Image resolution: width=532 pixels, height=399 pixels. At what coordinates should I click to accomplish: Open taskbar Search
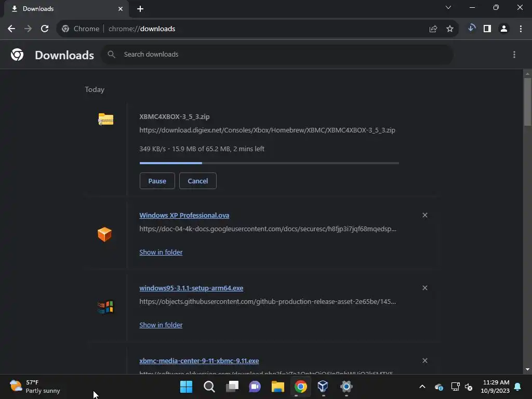click(209, 387)
